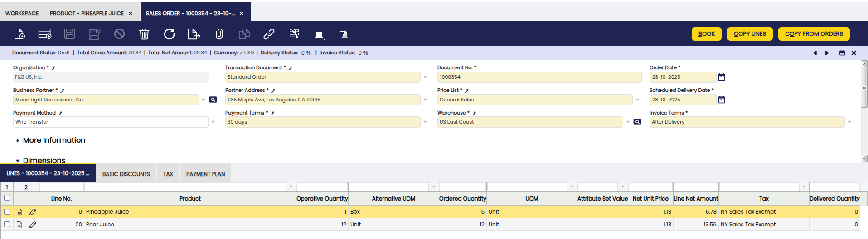Switch to the Basic Discounts tab
The height and width of the screenshot is (239, 868).
(x=126, y=174)
